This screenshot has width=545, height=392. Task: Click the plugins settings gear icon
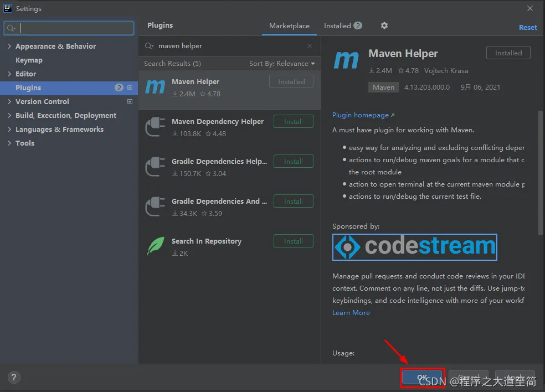384,25
